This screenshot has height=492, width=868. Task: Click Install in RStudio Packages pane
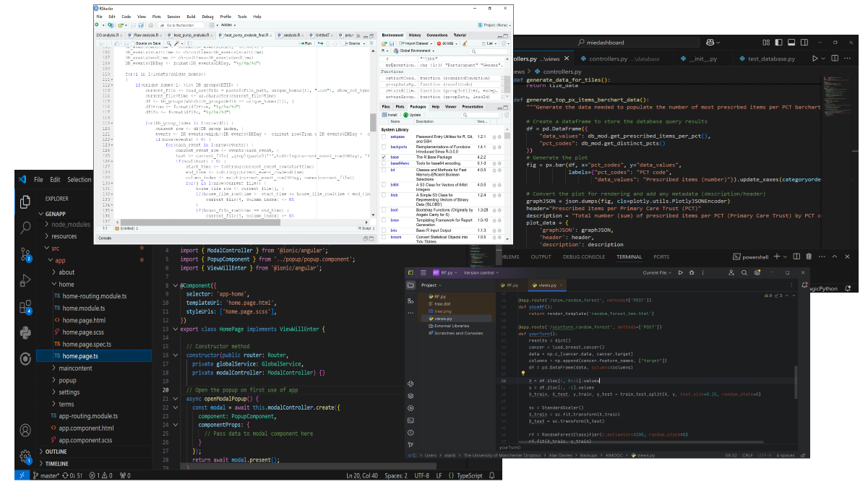click(x=391, y=114)
